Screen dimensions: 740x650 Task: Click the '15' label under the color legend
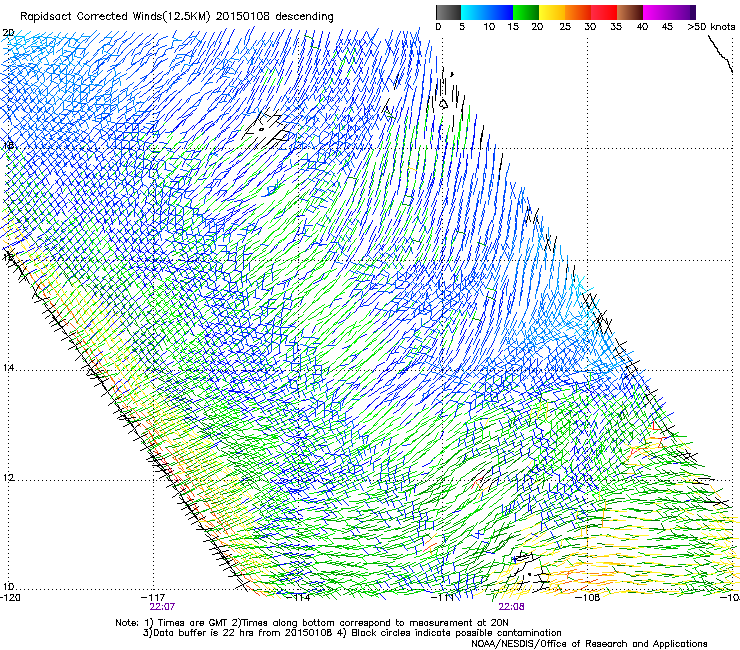[513, 27]
